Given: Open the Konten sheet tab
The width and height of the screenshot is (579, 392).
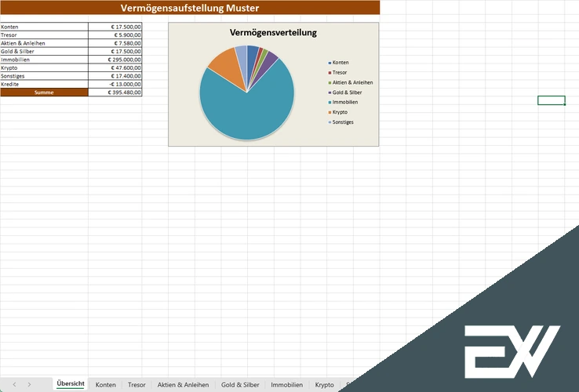Looking at the screenshot, I should tap(106, 385).
